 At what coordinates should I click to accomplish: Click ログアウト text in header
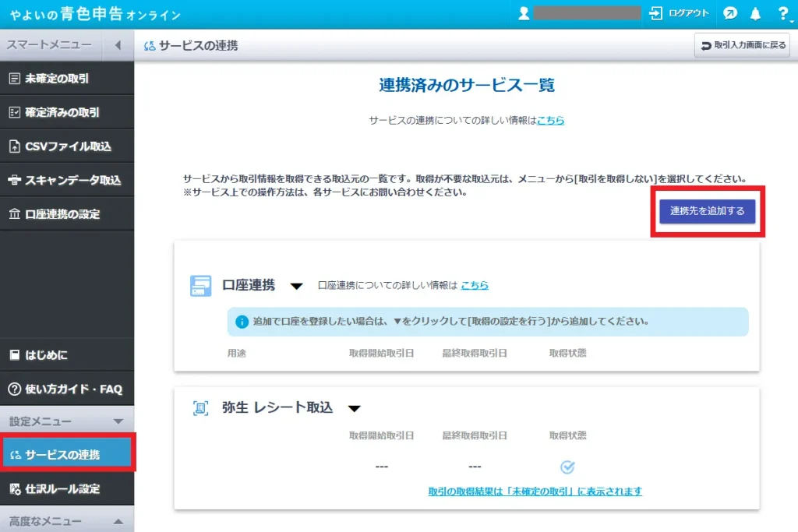point(689,13)
